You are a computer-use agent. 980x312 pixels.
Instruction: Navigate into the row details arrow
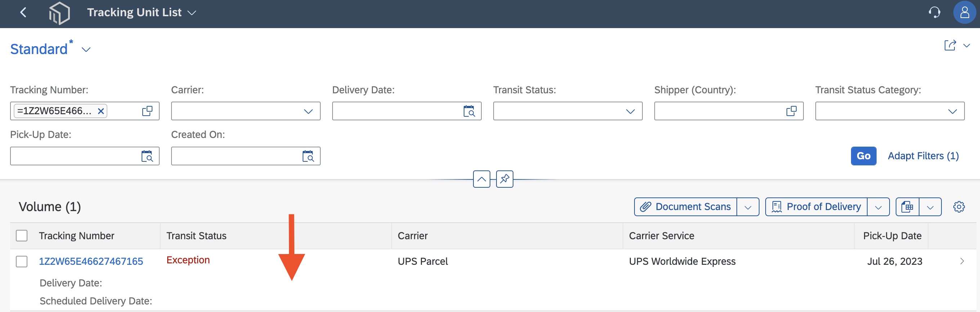[962, 261]
